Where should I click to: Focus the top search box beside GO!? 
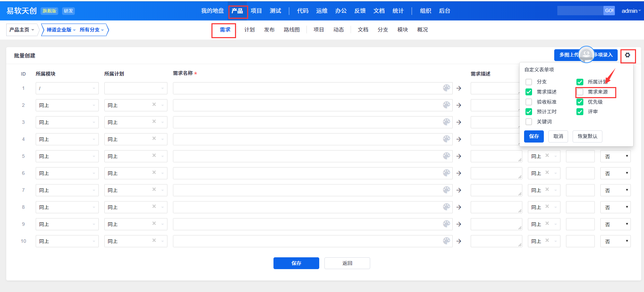580,11
